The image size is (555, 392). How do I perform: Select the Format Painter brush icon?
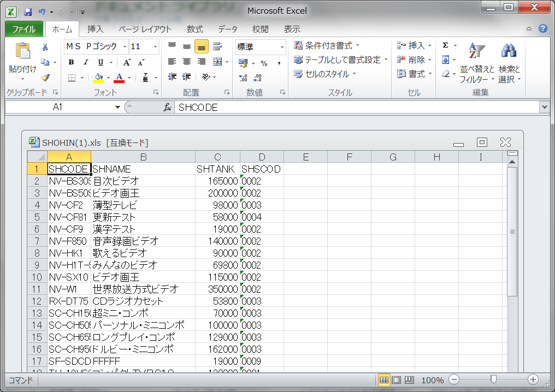pyautogui.click(x=45, y=77)
